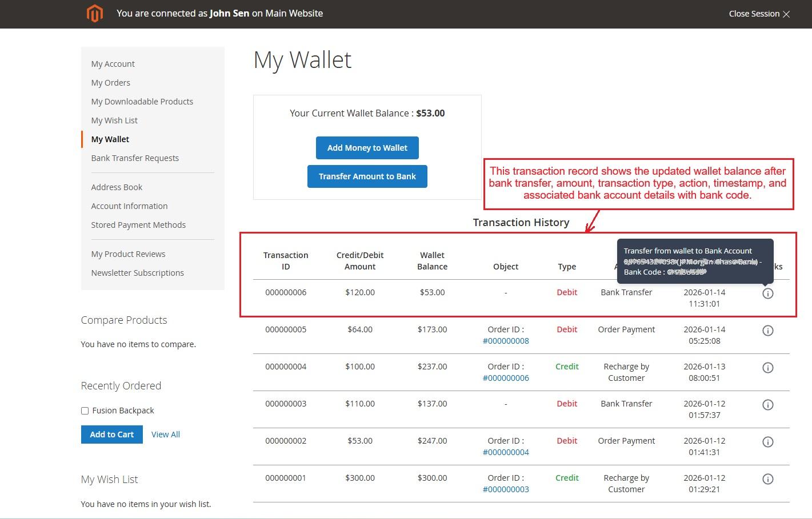Open order link #000000006
This screenshot has height=519, width=812.
[506, 378]
